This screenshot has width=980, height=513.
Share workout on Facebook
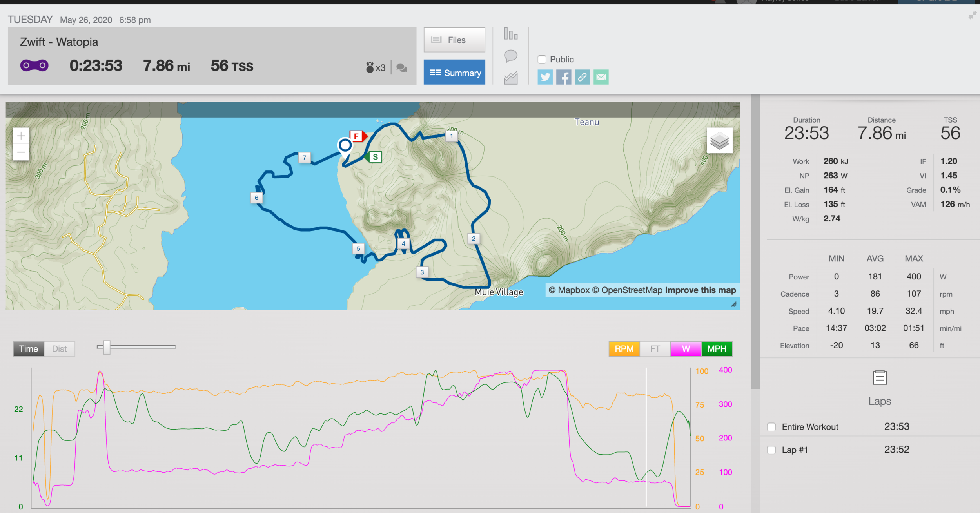(x=564, y=77)
